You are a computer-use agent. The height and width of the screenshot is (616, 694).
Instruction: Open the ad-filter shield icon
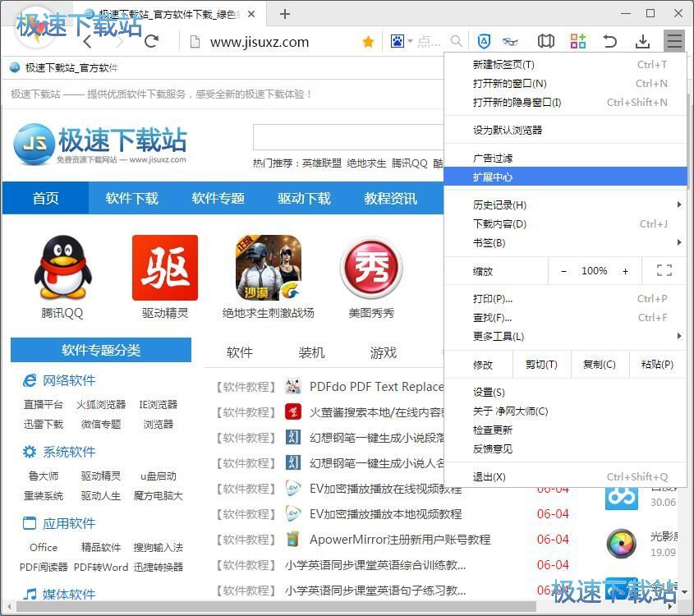(484, 41)
